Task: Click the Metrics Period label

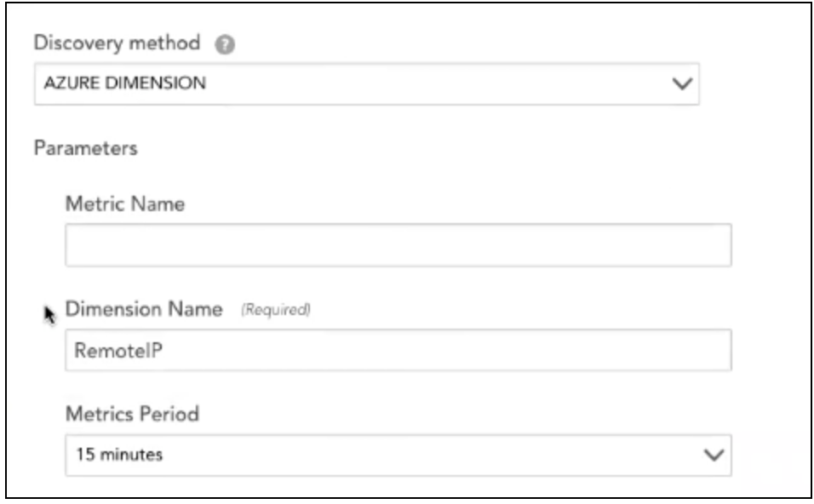Action: [132, 415]
